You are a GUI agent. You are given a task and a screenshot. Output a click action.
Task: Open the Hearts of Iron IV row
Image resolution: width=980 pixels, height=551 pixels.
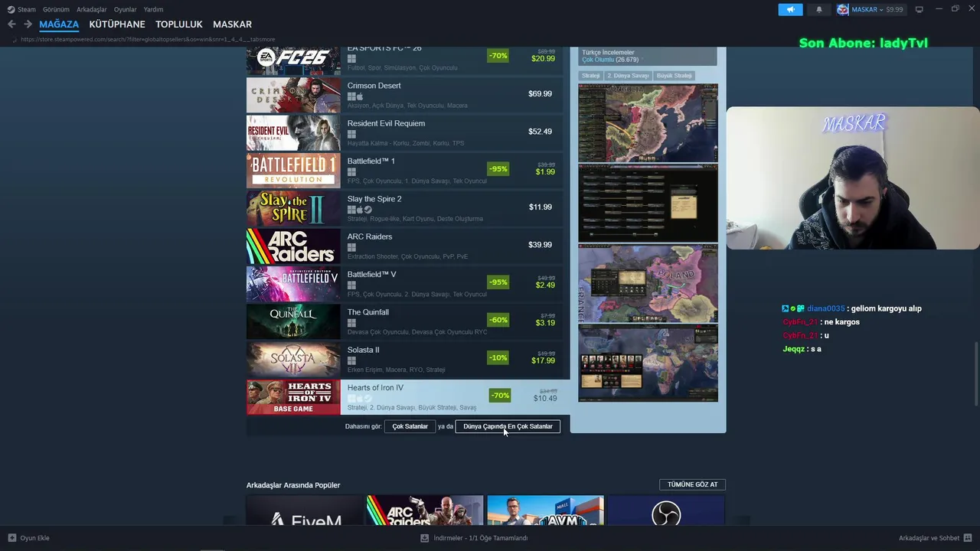tap(408, 396)
